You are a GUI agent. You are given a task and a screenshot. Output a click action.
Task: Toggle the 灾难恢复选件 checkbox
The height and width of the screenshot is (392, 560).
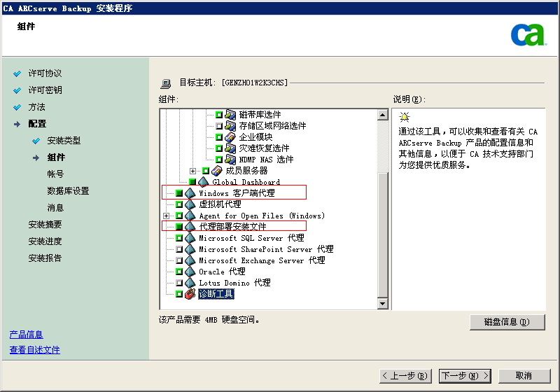click(219, 148)
